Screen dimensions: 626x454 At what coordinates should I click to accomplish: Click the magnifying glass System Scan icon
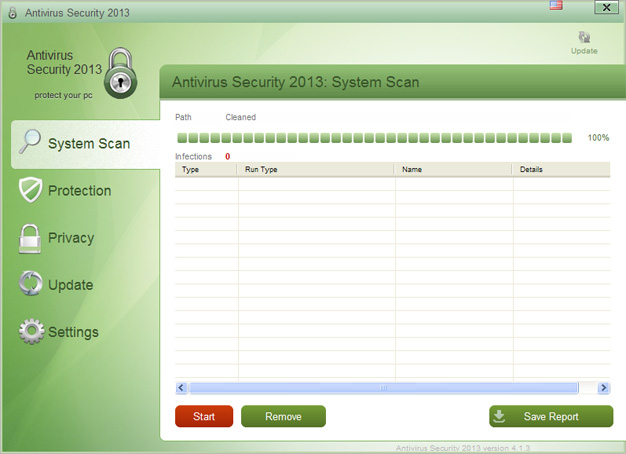30,141
